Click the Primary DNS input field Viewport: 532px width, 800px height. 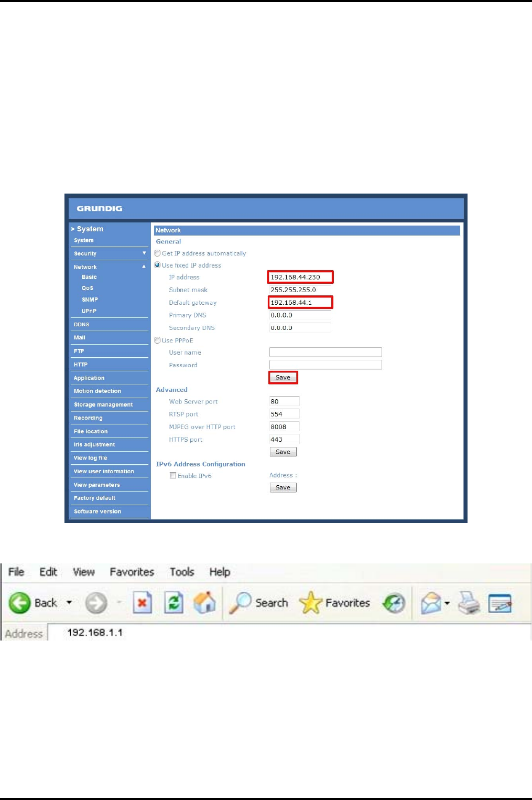pos(300,315)
